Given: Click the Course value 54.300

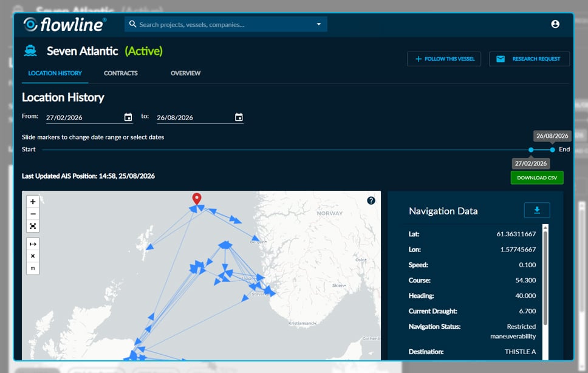Looking at the screenshot, I should coord(525,280).
